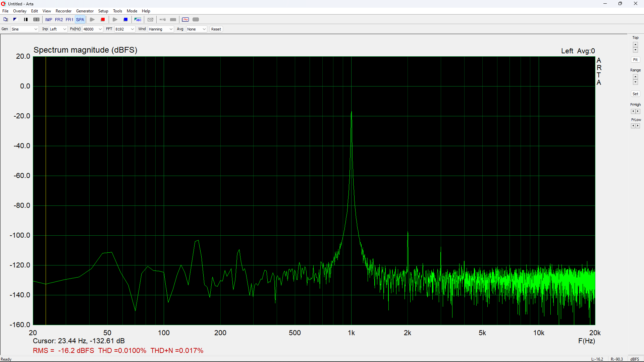This screenshot has height=362, width=644.
Task: Select the SPA spectrum analyzer mode
Action: click(80, 19)
